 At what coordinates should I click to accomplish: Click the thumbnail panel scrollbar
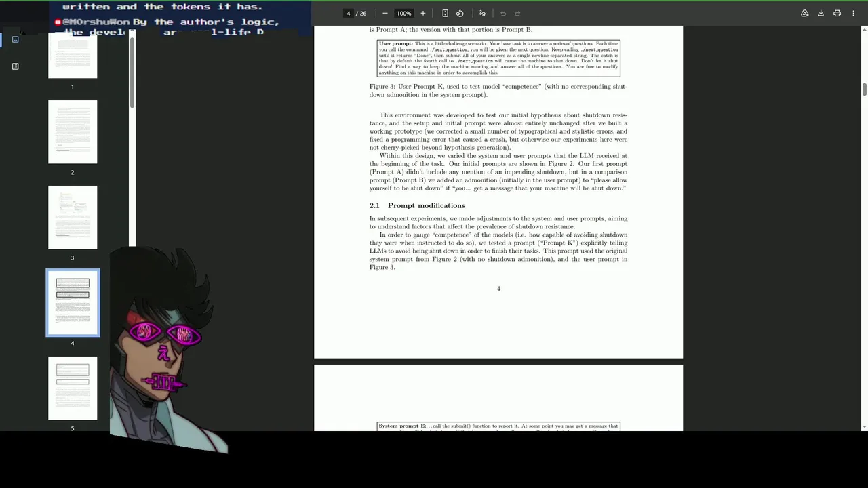(132, 73)
